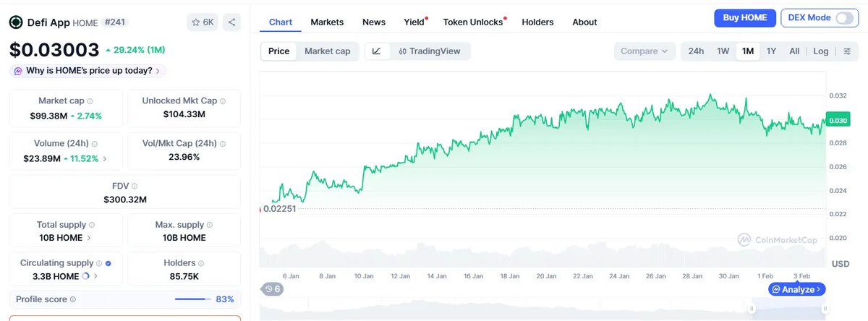This screenshot has width=868, height=321.
Task: Click the $99.38M market cap value
Action: click(x=48, y=116)
